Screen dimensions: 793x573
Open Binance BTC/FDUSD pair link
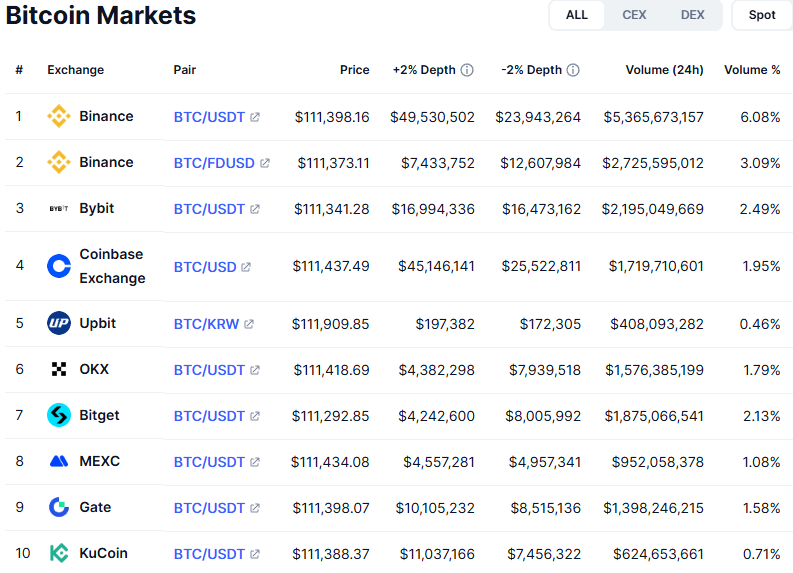(x=214, y=163)
